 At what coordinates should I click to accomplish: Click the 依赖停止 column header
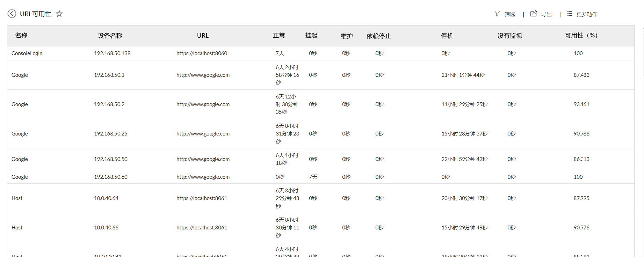(x=379, y=36)
